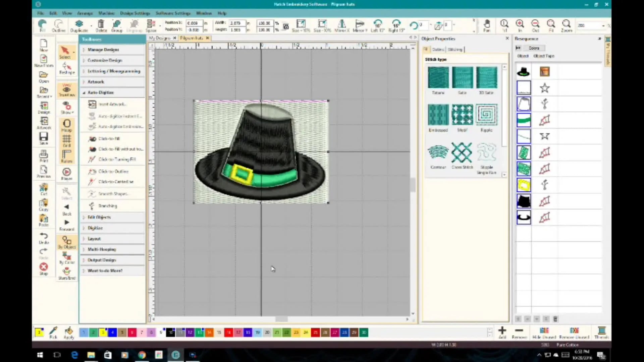
Task: Open the Machine menu
Action: (x=106, y=13)
